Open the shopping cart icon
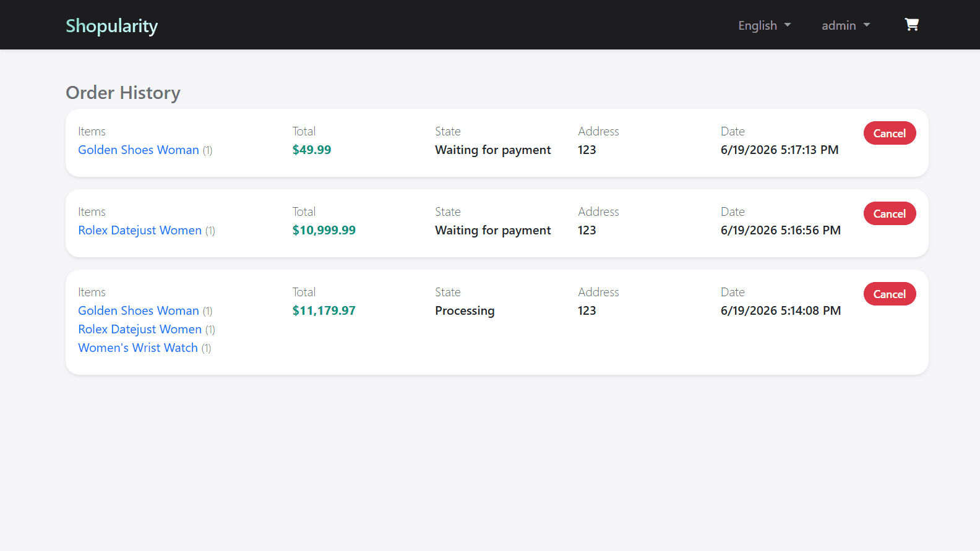The height and width of the screenshot is (551, 980). [x=911, y=25]
